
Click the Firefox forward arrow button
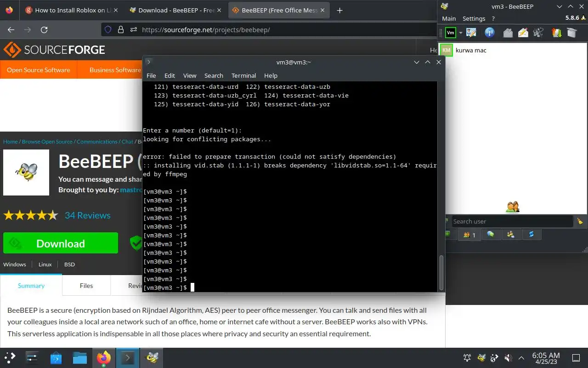click(x=28, y=29)
